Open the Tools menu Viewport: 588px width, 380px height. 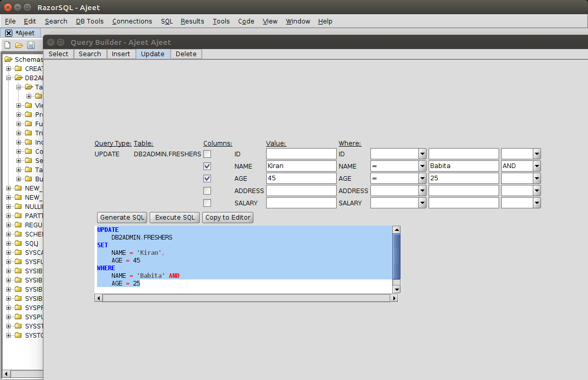(221, 21)
